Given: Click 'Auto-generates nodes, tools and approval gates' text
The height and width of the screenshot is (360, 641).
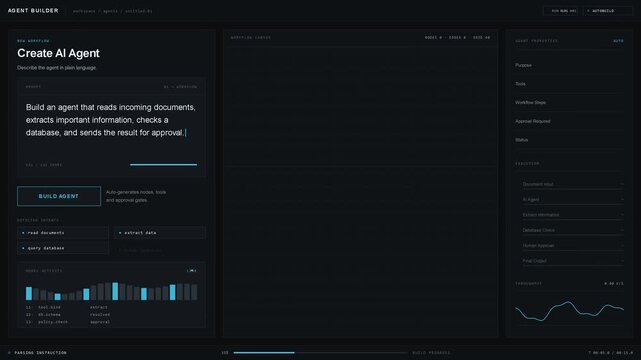Looking at the screenshot, I should [x=136, y=196].
